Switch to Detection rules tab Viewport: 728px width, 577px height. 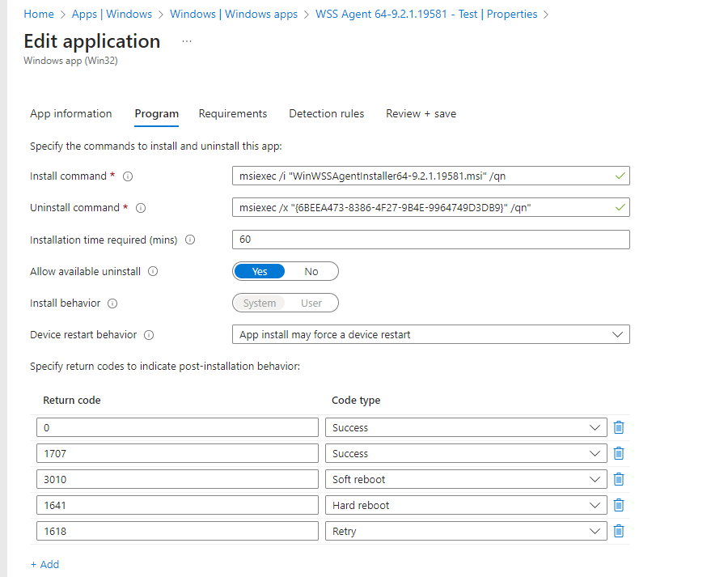[326, 113]
